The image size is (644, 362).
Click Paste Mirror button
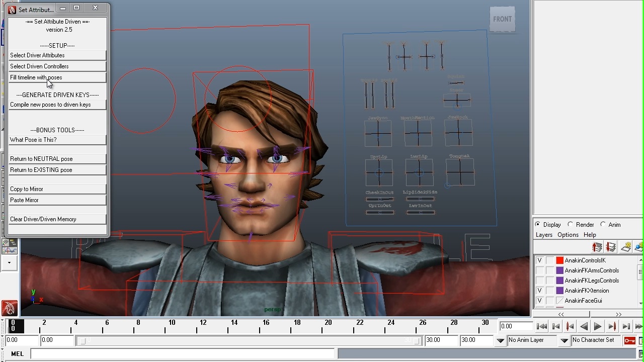(x=57, y=200)
